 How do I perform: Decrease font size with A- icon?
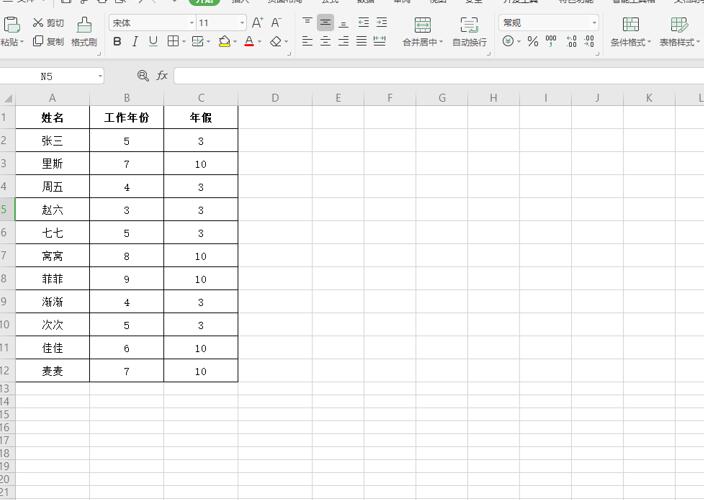[x=276, y=22]
